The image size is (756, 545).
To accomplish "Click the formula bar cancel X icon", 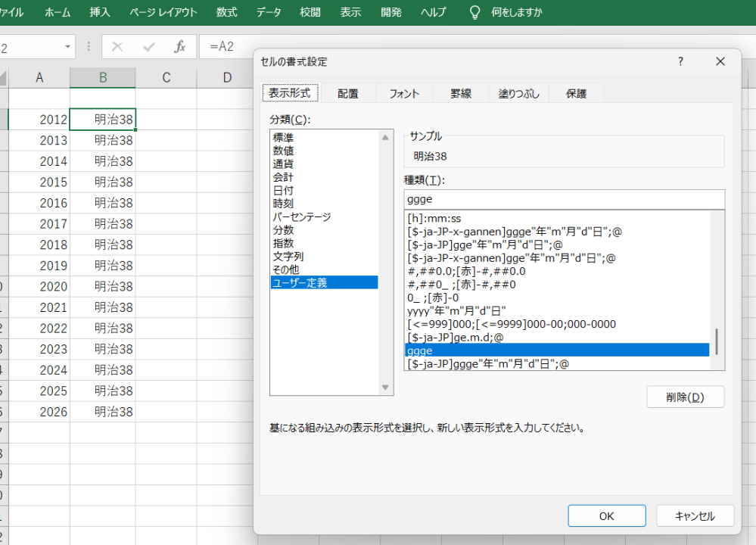I will (x=117, y=47).
